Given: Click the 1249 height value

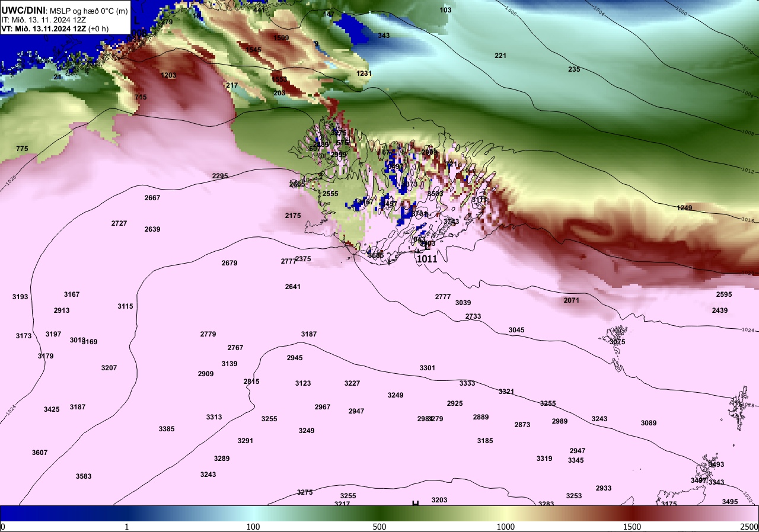Looking at the screenshot, I should [x=684, y=208].
